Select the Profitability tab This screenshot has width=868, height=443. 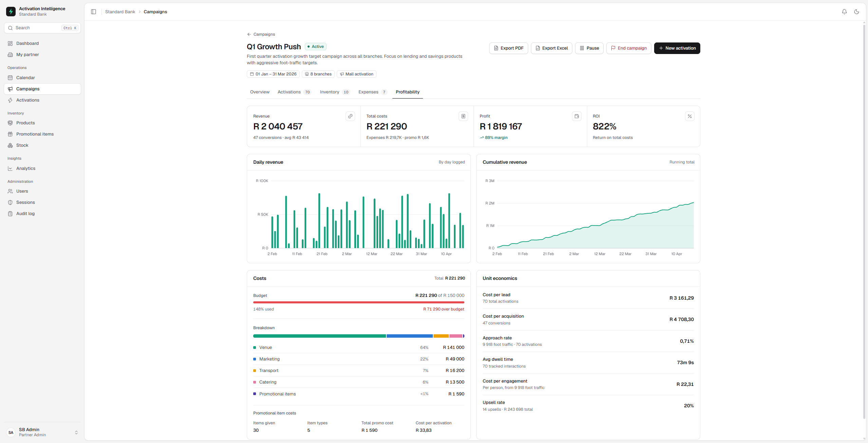[408, 92]
